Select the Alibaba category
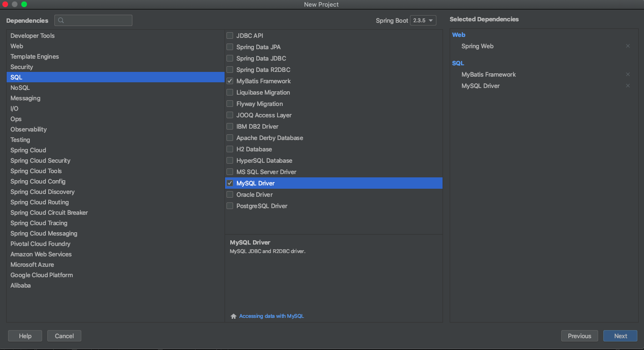 click(x=115, y=286)
